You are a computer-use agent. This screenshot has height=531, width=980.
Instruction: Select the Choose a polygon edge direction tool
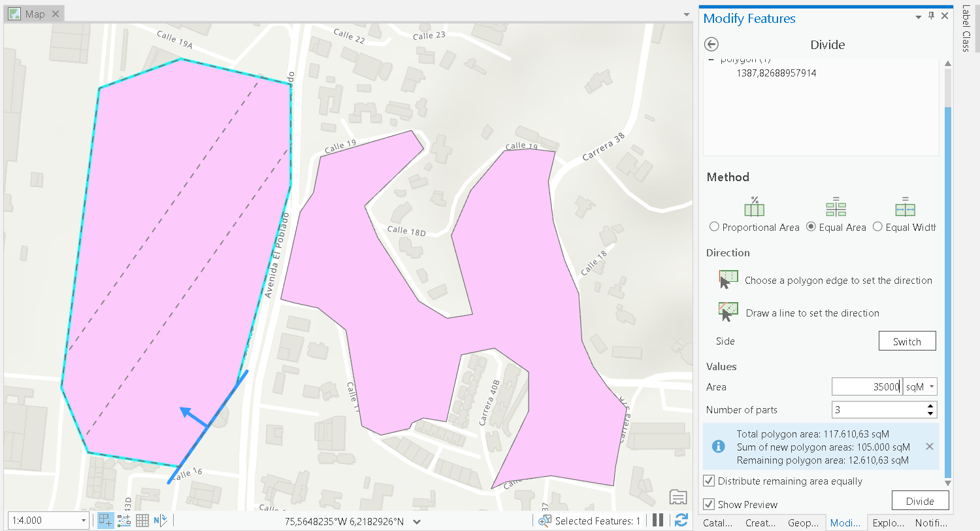click(x=728, y=277)
